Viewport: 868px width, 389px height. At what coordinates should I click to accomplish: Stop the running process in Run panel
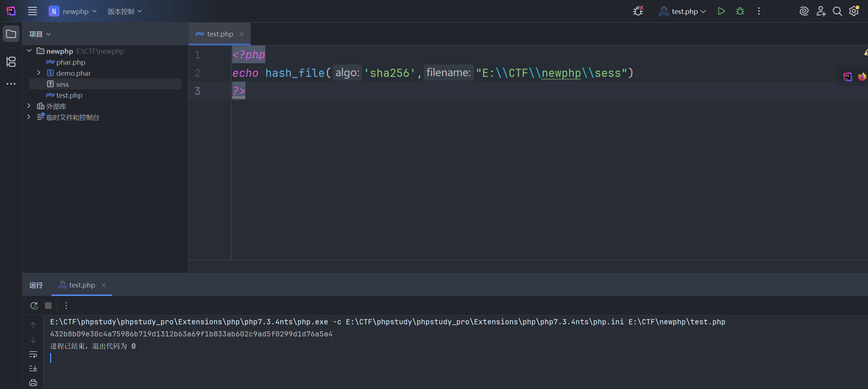click(48, 306)
